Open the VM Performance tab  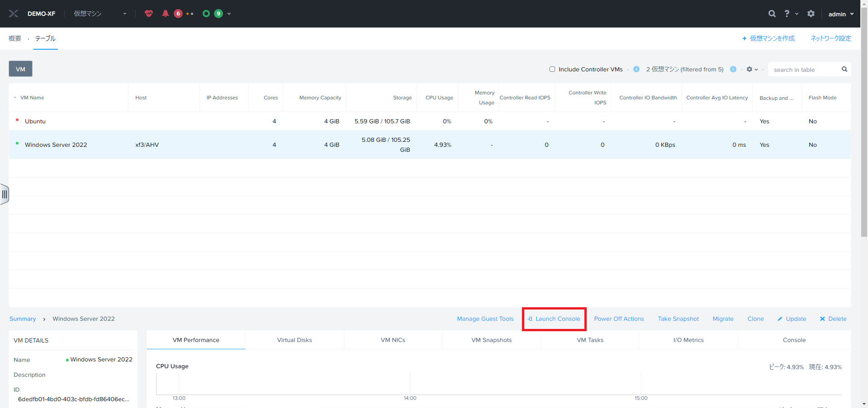click(x=196, y=340)
